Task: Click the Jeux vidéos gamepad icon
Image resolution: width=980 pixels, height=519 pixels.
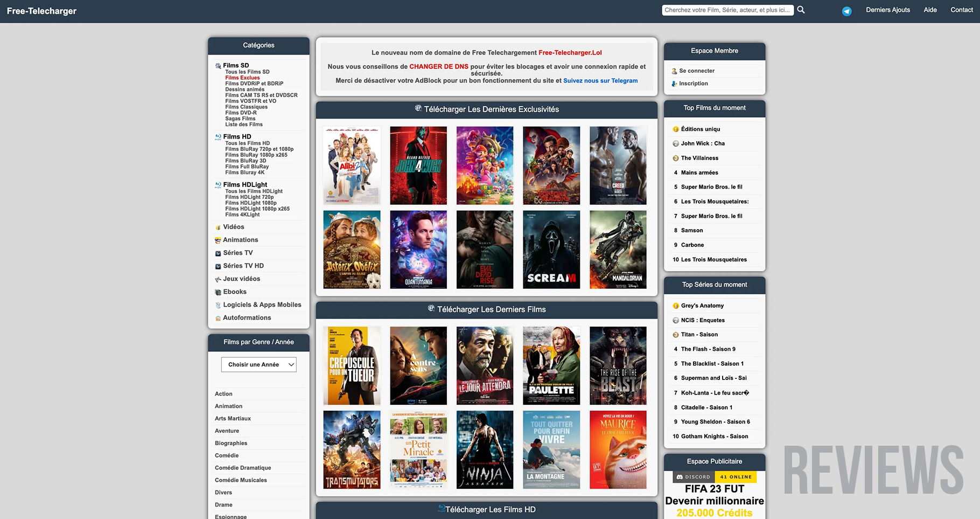Action: pos(218,279)
